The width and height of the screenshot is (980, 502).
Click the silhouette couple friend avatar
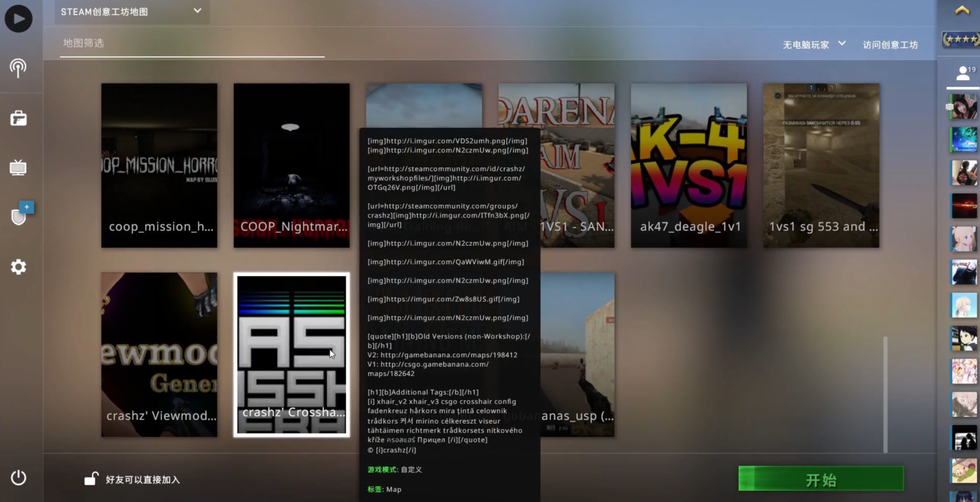coord(964,438)
